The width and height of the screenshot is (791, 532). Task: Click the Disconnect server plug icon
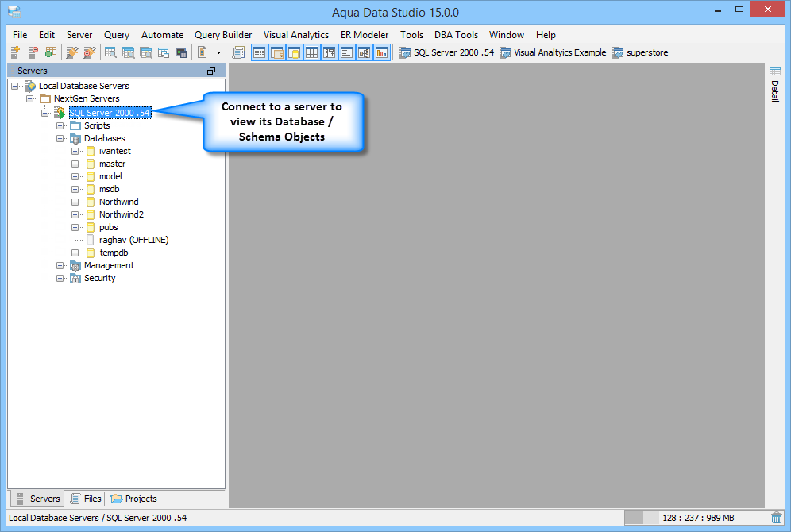[x=89, y=52]
